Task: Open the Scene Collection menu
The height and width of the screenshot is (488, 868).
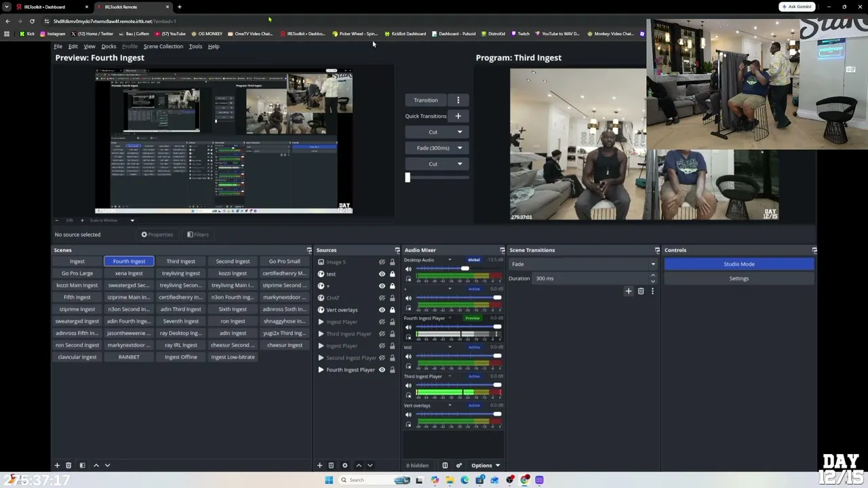Action: 163,46
